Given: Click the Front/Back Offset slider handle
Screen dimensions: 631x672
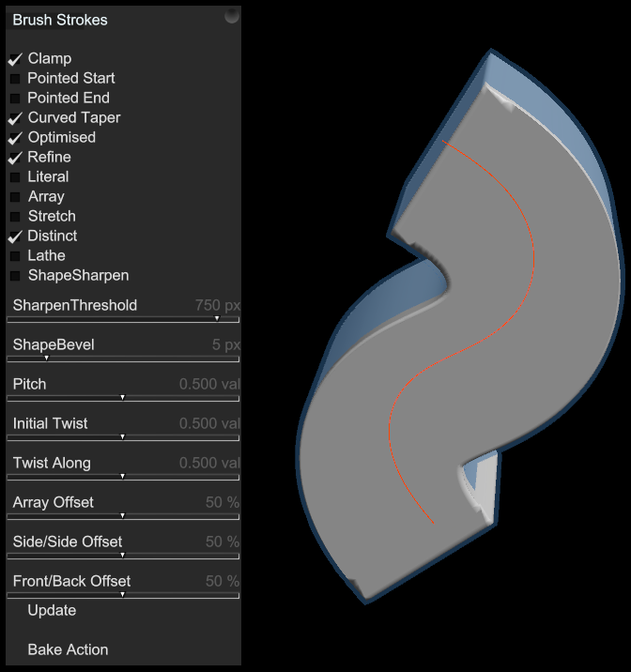Looking at the screenshot, I should coord(123,594).
